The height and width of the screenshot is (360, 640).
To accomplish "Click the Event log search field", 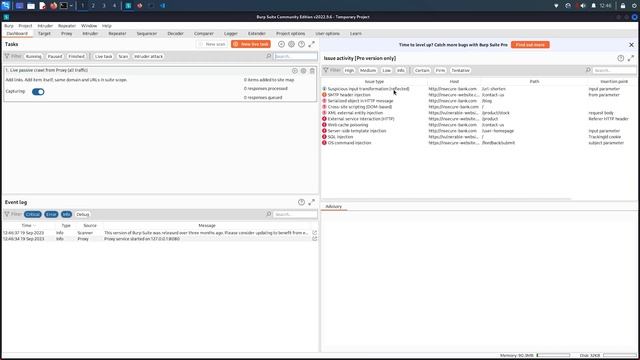I will click(296, 214).
